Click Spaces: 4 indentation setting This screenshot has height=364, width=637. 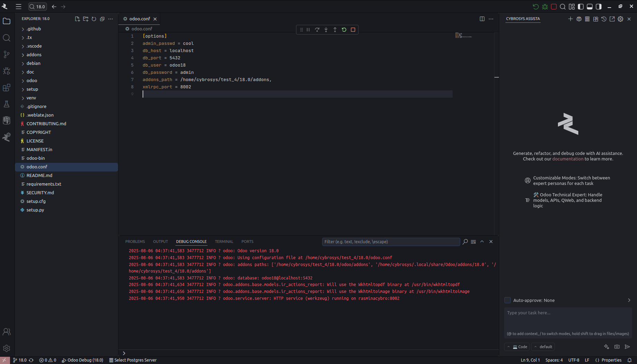tap(554, 360)
